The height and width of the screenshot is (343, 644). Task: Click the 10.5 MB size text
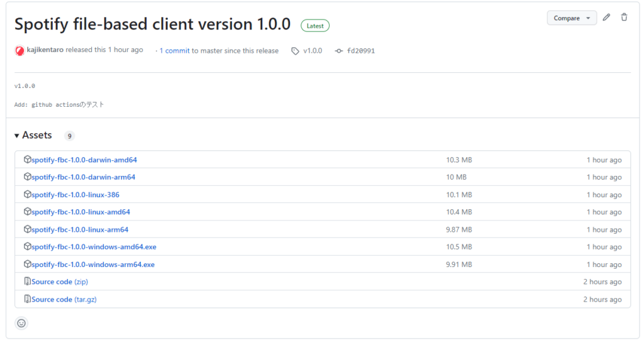(x=458, y=247)
